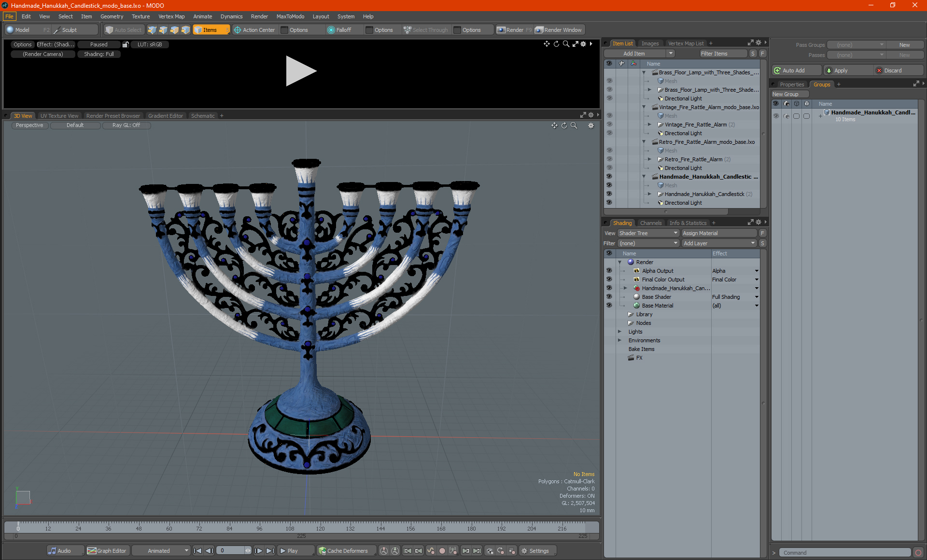Click the Command input field
The height and width of the screenshot is (560, 927).
(846, 553)
